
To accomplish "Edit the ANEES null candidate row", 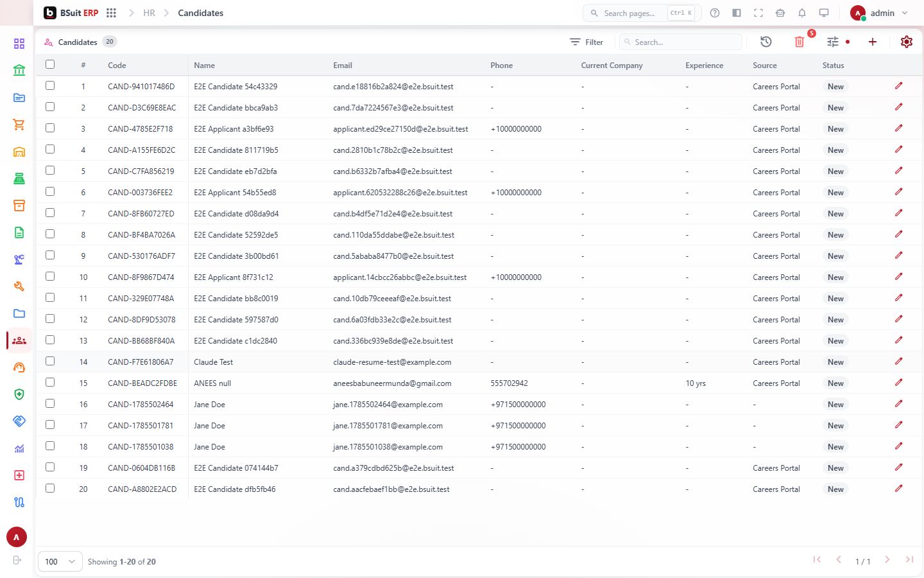I will 899,383.
